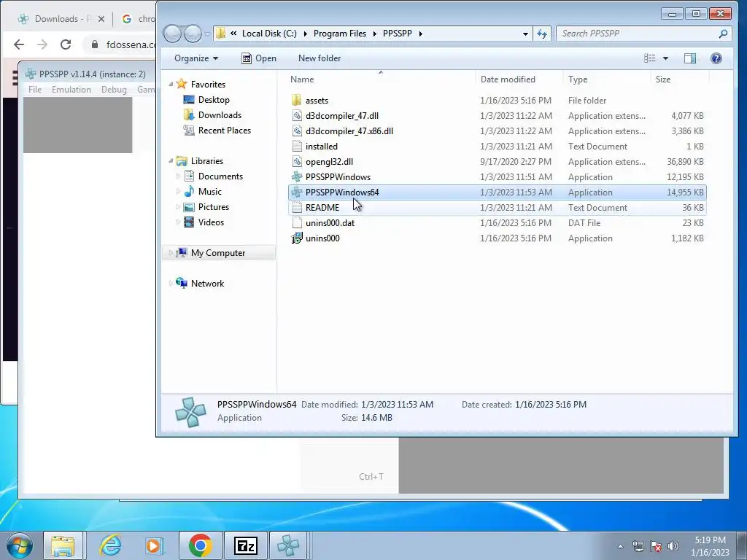Select the d3dcompiler_47.dll file icon

click(297, 116)
